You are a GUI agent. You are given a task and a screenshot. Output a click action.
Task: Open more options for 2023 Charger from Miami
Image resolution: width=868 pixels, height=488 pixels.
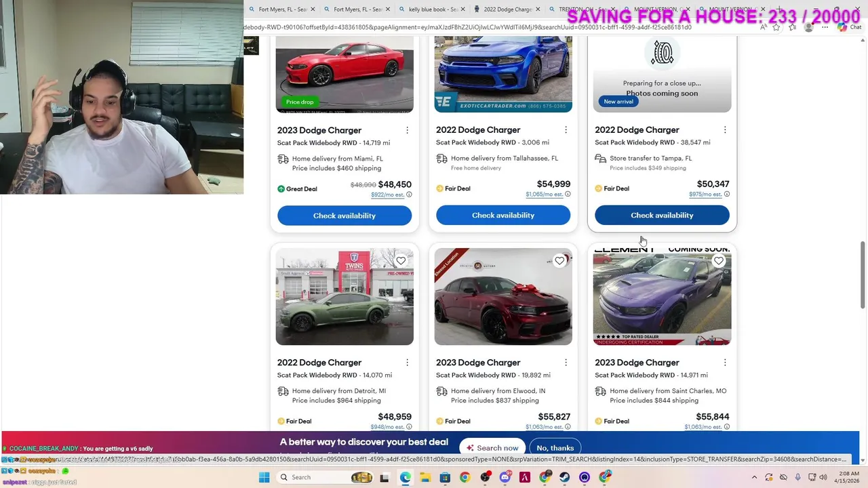coord(407,130)
